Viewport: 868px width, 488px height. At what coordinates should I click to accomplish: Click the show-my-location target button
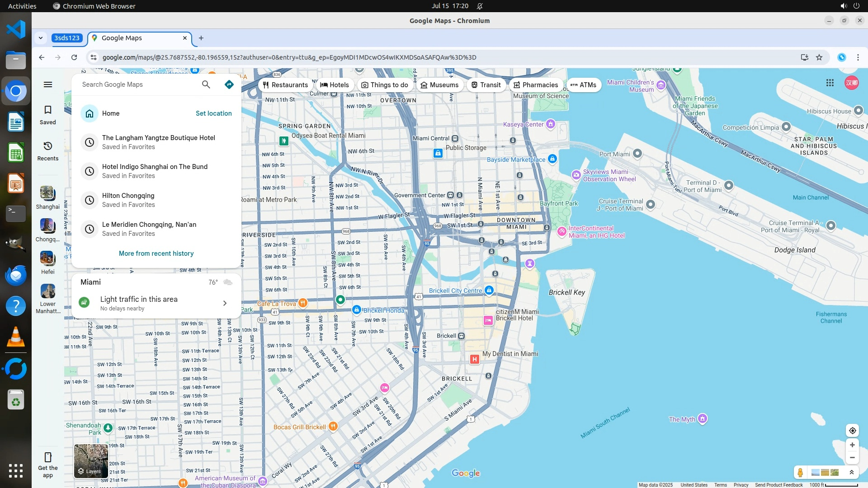click(852, 431)
